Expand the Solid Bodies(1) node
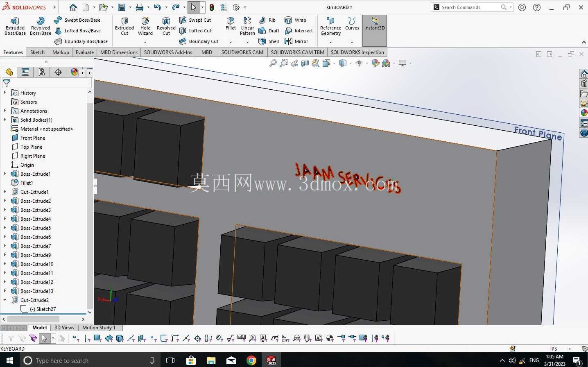The width and height of the screenshot is (588, 367). [x=5, y=120]
